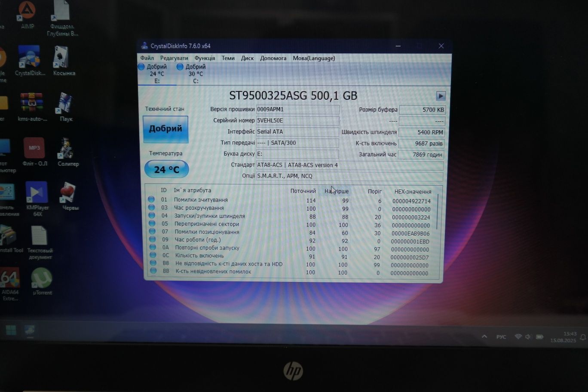The image size is (588, 392).
Task: Click the transfer mode field SATA/300
Action: (x=297, y=143)
